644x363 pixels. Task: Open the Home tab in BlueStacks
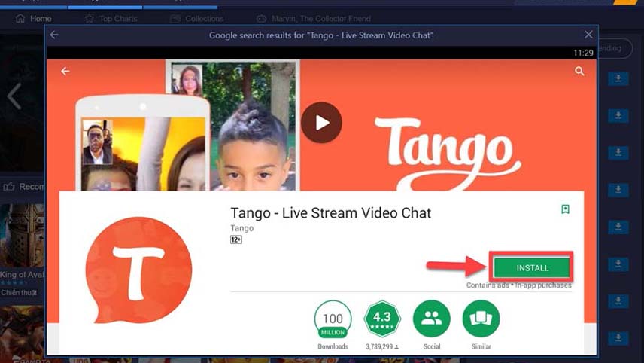33,19
